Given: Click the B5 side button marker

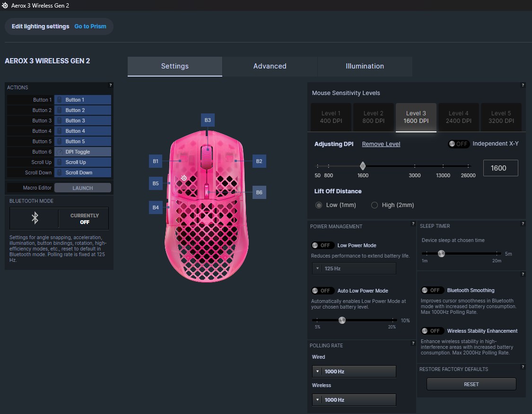Looking at the screenshot, I should [156, 183].
